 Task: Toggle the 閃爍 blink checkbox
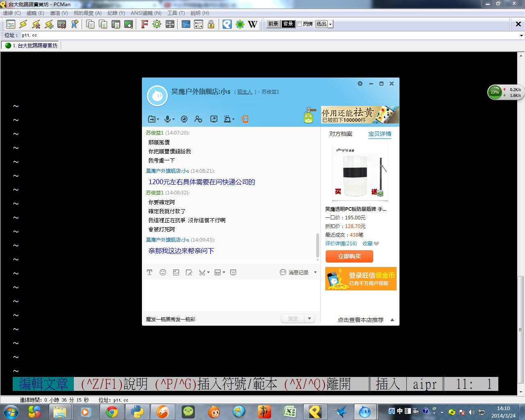click(x=299, y=24)
